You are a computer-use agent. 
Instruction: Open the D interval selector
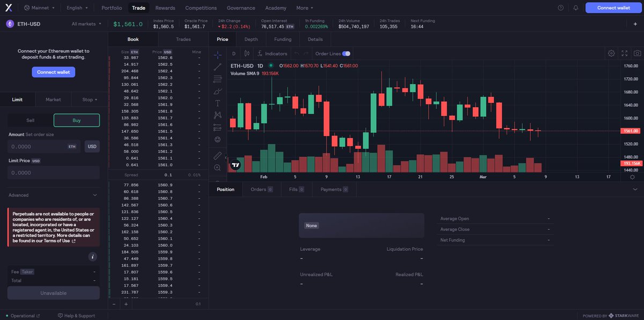coord(234,54)
